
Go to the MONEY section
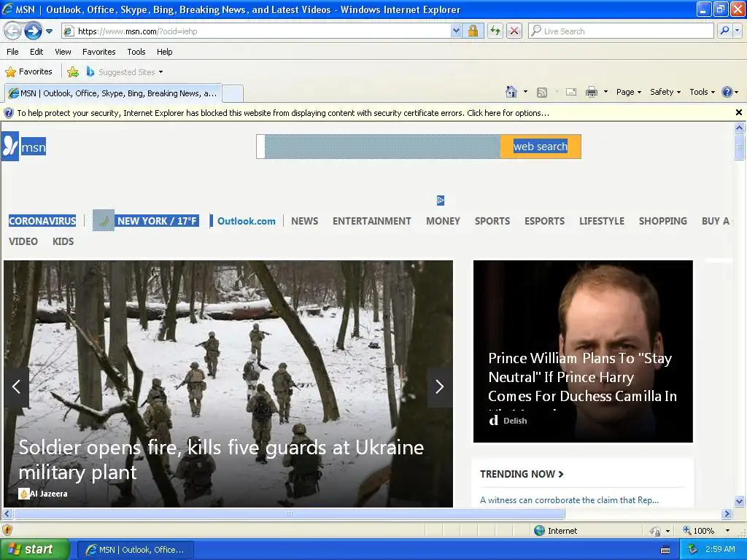click(x=443, y=221)
